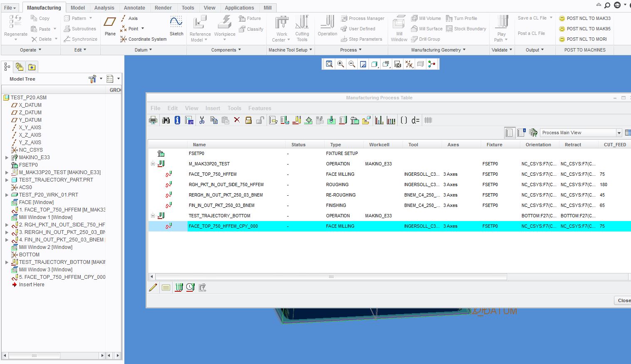Viewport: 631px width, 364px height.
Task: Click POST NCL TO MORI button
Action: [582, 39]
